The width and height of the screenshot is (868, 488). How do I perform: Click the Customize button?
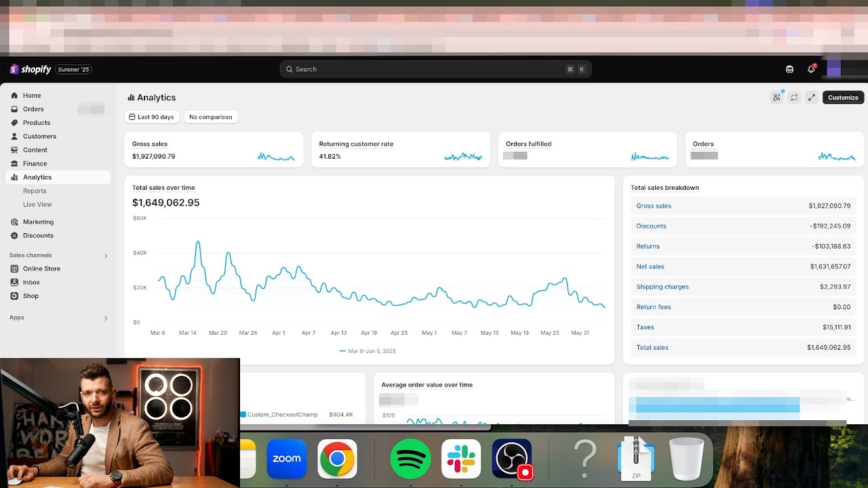pyautogui.click(x=843, y=98)
